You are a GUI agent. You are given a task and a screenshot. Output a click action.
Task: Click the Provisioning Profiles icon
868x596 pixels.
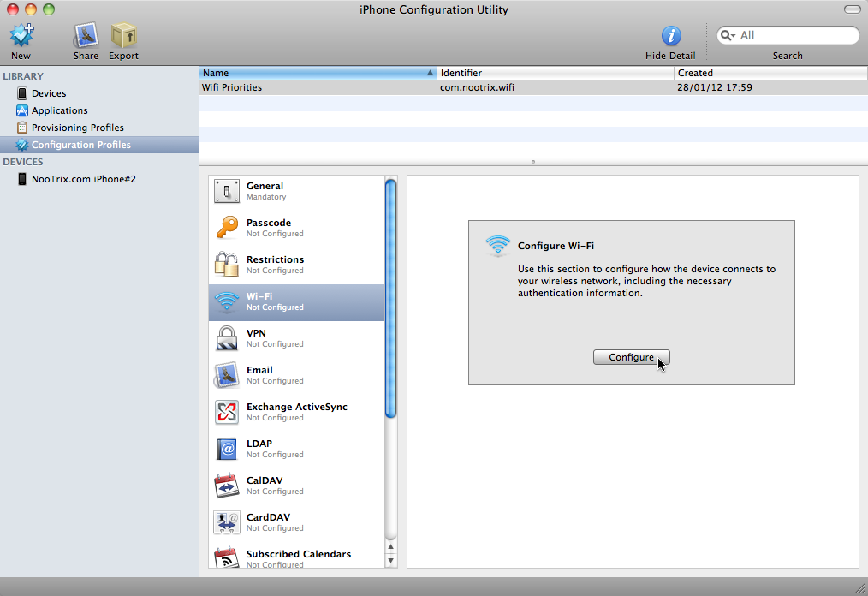tap(22, 128)
